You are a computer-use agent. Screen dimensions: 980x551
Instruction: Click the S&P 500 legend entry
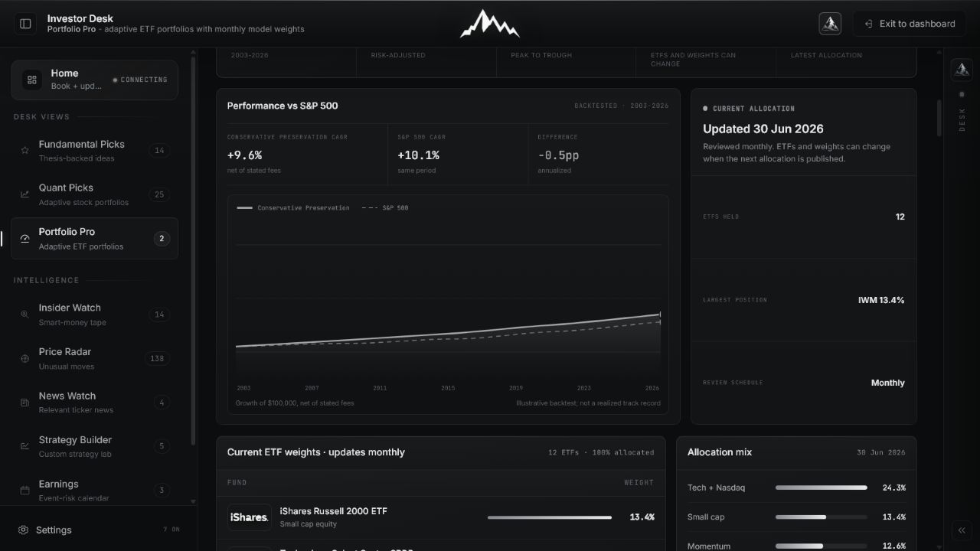coord(385,207)
